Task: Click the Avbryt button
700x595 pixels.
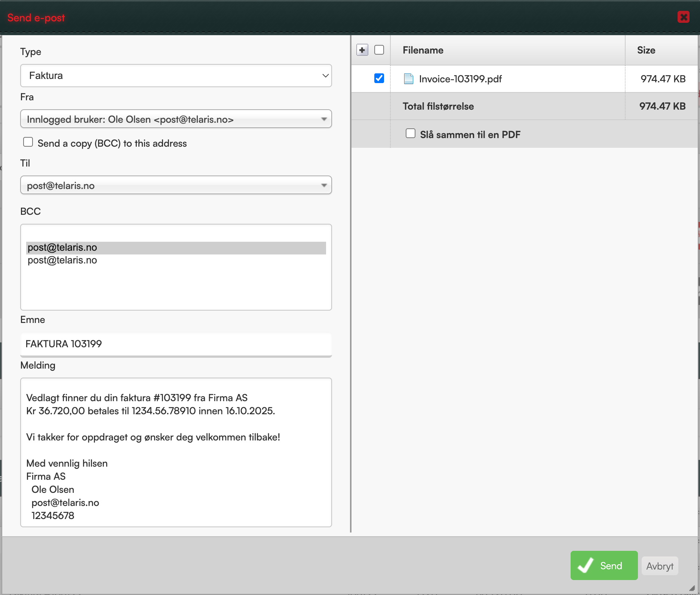Action: (x=660, y=566)
